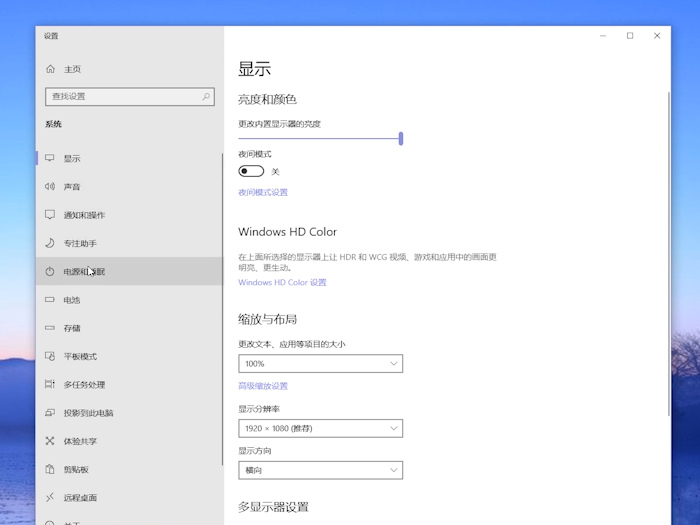This screenshot has width=700, height=525.
Task: Click the 显示方向 label
Action: (x=255, y=451)
